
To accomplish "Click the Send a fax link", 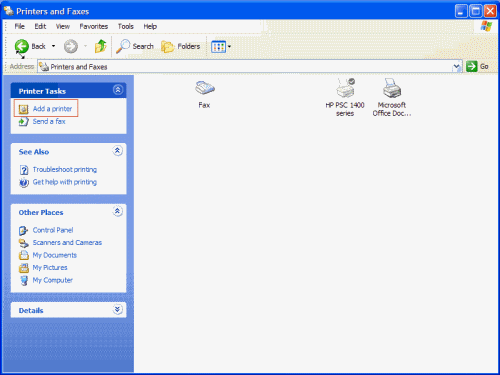I will pyautogui.click(x=49, y=121).
